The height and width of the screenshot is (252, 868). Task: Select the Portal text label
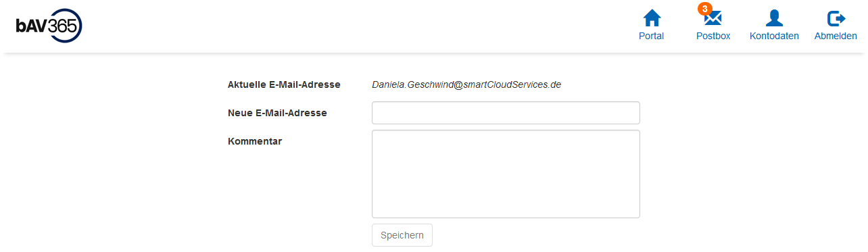point(652,36)
